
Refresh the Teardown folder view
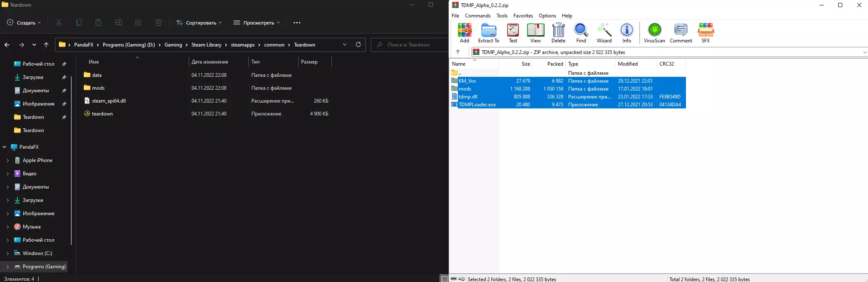point(358,44)
